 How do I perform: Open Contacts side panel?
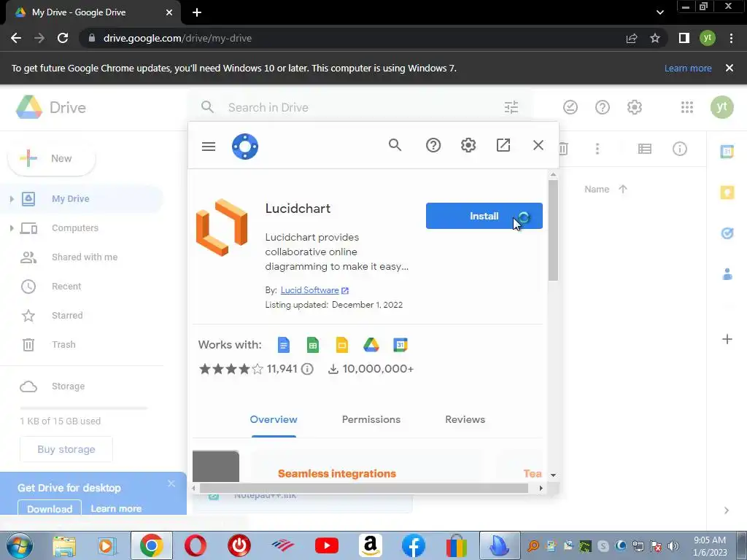coord(727,274)
